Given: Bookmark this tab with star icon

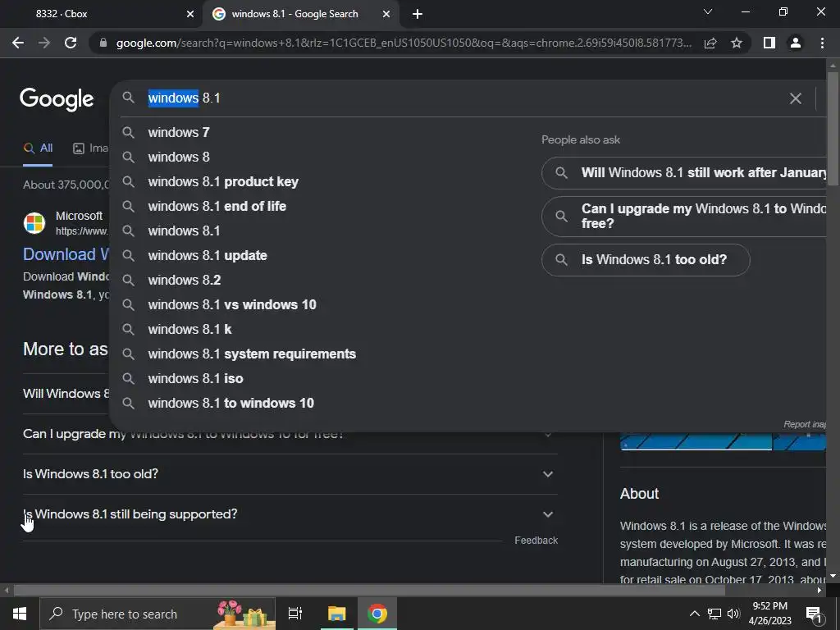Looking at the screenshot, I should click(x=737, y=43).
